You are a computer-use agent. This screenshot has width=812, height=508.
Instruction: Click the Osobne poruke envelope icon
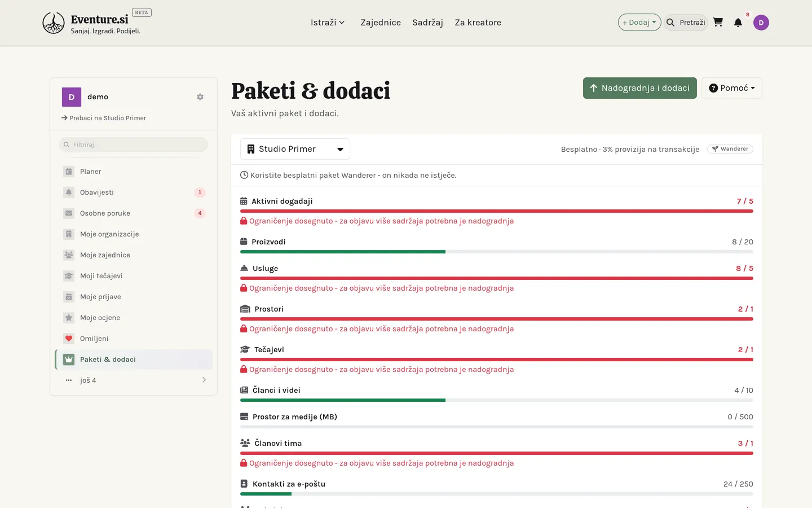[69, 213]
